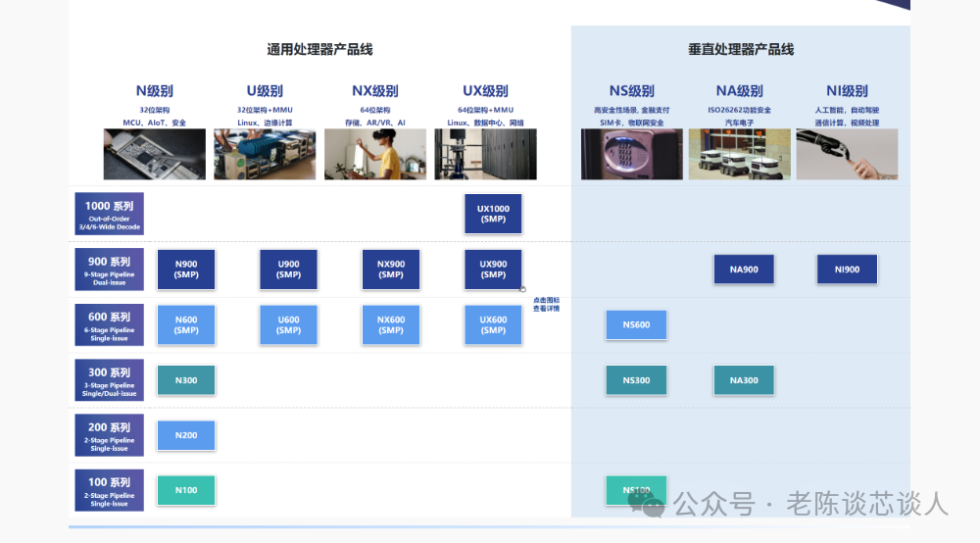Open the NX级别 VR headset image
The image size is (980, 543).
tap(375, 154)
